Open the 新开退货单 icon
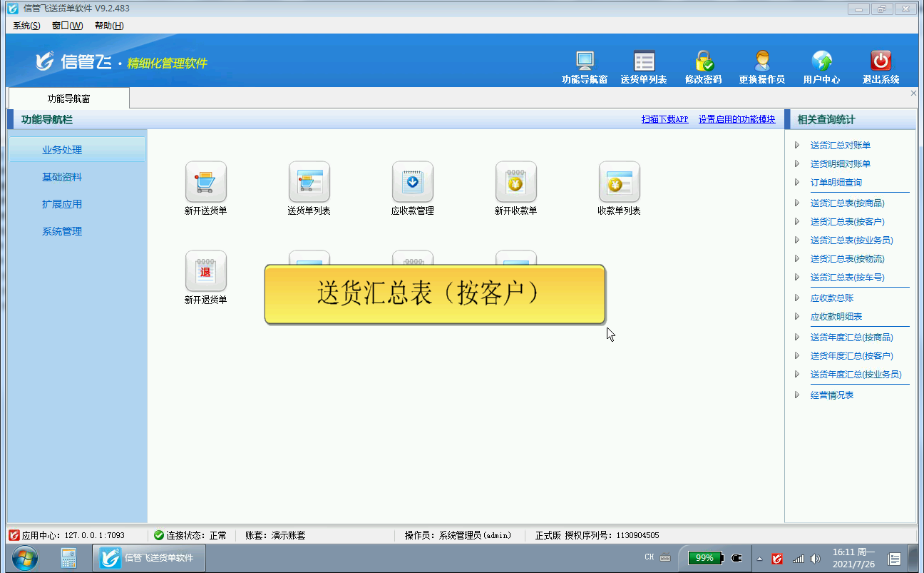Viewport: 924px width, 573px height. pyautogui.click(x=205, y=271)
